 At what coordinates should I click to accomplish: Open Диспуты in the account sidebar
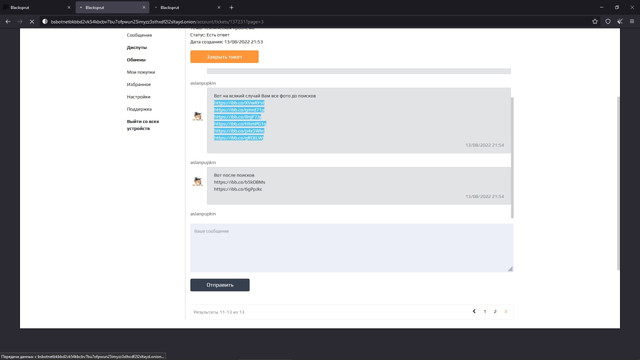[137, 47]
